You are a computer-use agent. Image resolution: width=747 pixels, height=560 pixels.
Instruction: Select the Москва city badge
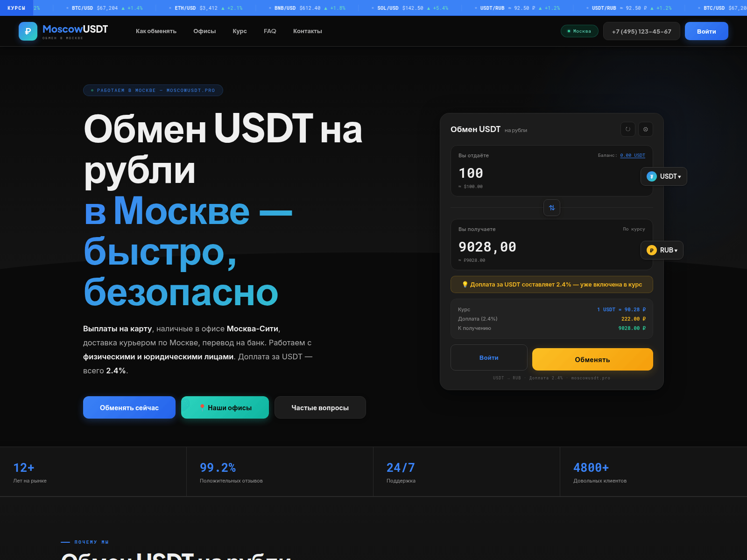pyautogui.click(x=579, y=31)
